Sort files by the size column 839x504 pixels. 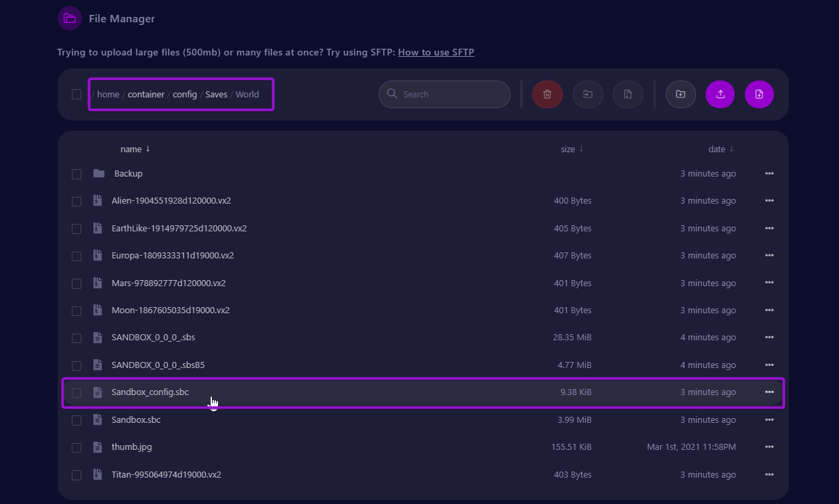tap(571, 149)
